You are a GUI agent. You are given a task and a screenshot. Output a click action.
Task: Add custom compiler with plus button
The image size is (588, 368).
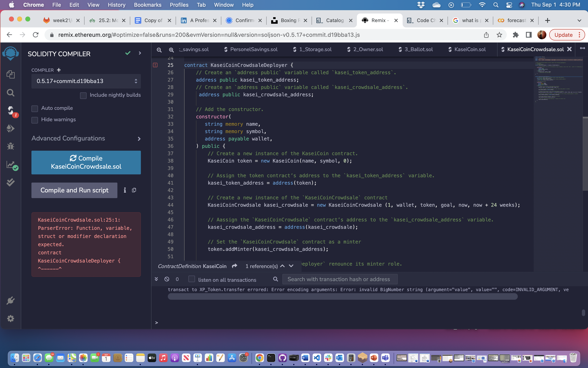coord(59,70)
